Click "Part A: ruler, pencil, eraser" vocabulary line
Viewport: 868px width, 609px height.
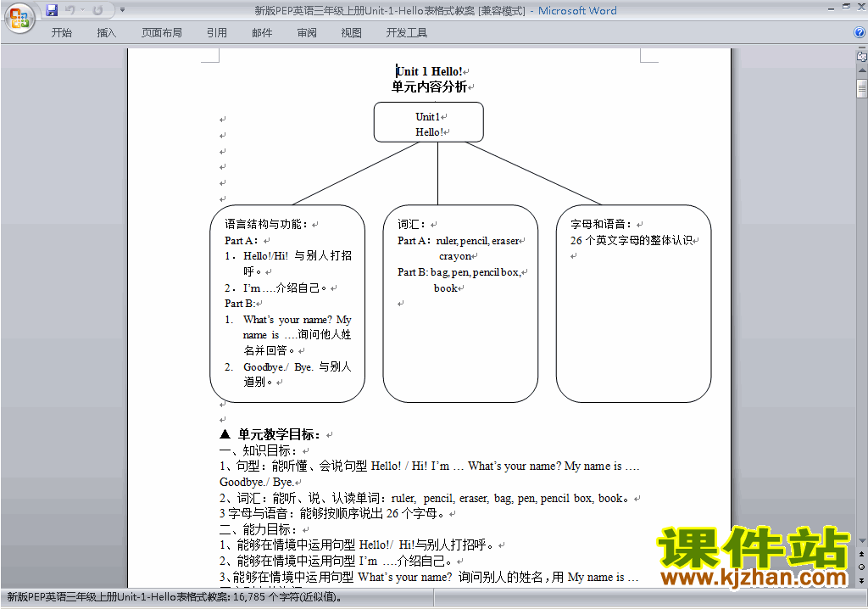(x=458, y=241)
